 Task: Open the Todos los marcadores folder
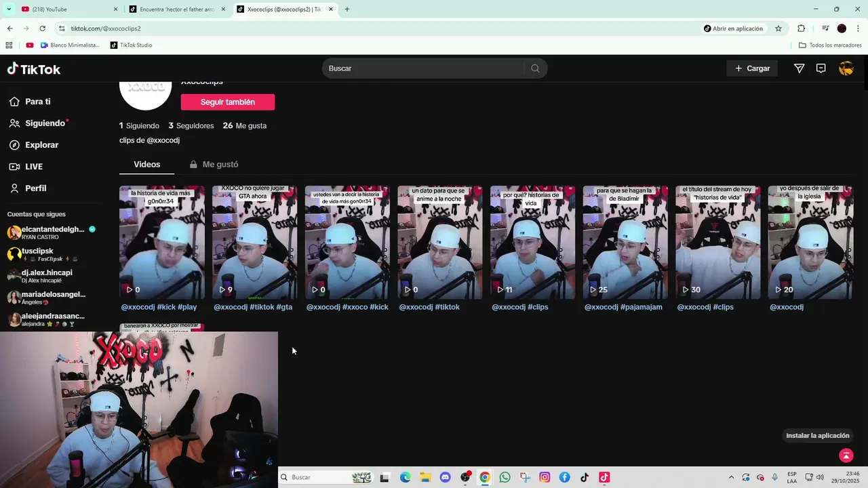[830, 45]
